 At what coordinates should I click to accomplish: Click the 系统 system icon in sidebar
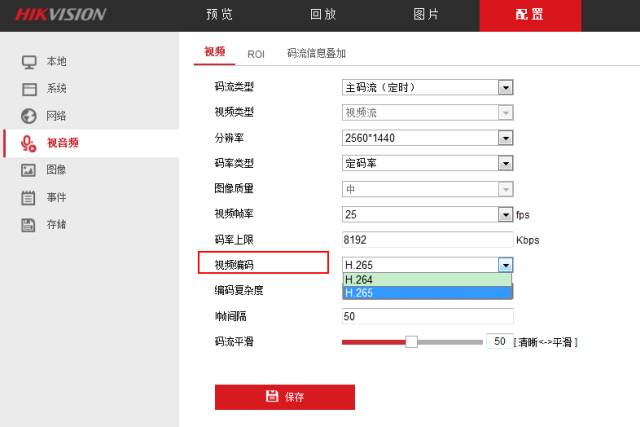(29, 89)
